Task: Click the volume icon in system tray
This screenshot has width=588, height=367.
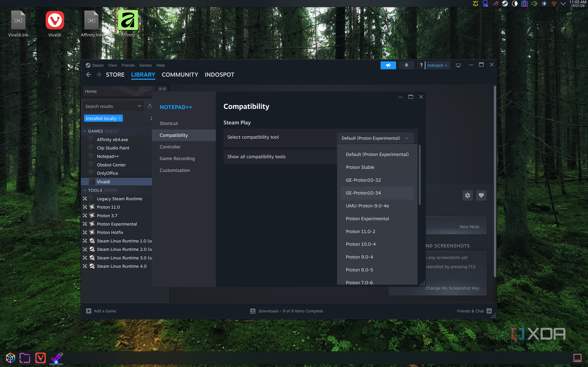Action: tap(534, 4)
